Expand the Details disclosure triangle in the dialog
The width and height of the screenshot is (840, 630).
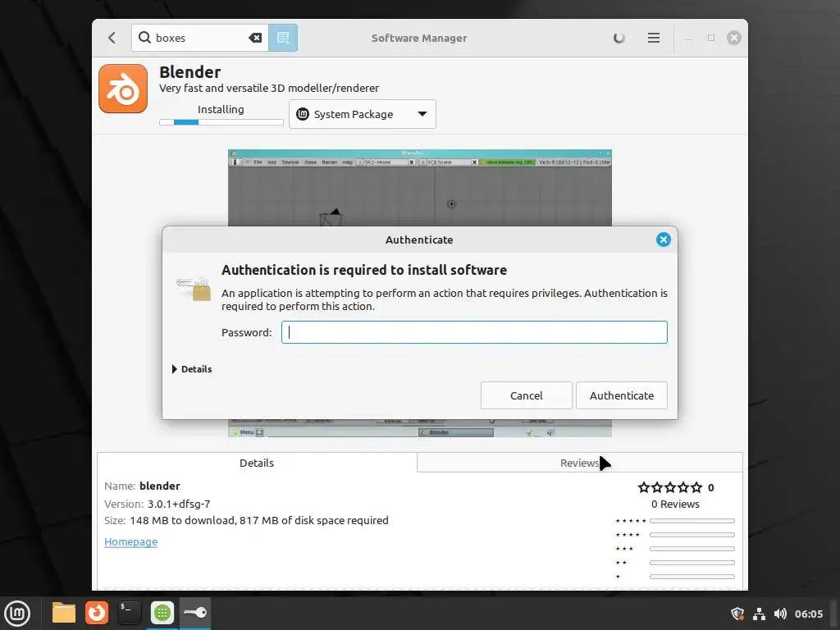click(x=174, y=369)
